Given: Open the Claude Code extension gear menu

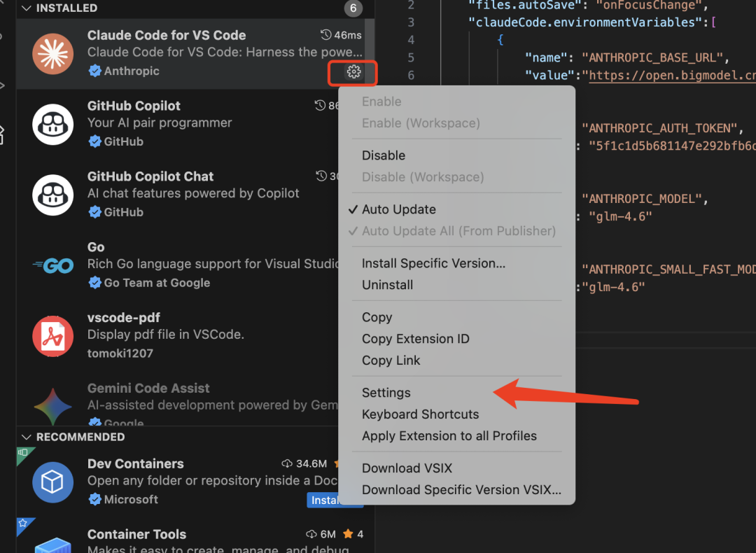Looking at the screenshot, I should pyautogui.click(x=353, y=72).
